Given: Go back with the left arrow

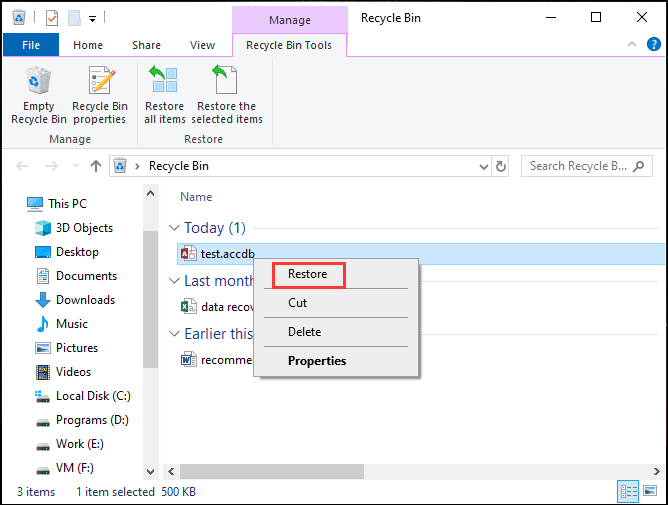Looking at the screenshot, I should click(22, 166).
